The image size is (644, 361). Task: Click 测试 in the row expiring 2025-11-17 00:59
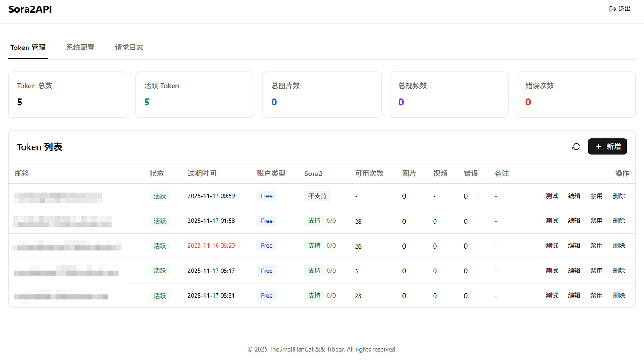tap(552, 196)
